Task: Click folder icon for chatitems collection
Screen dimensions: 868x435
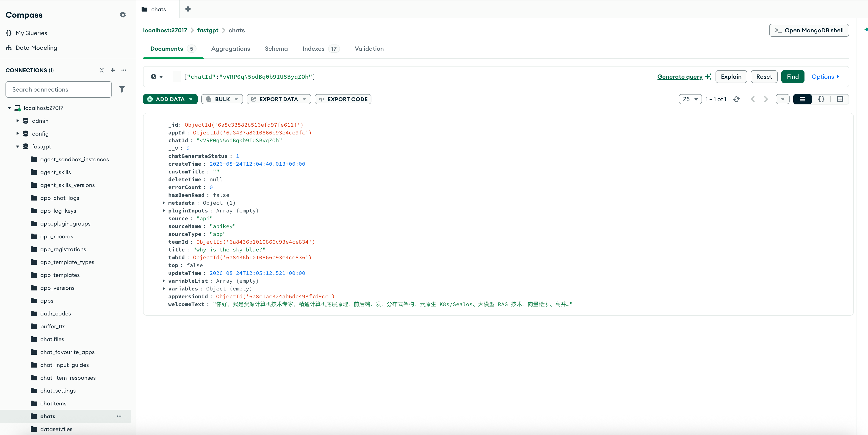Action: tap(34, 403)
